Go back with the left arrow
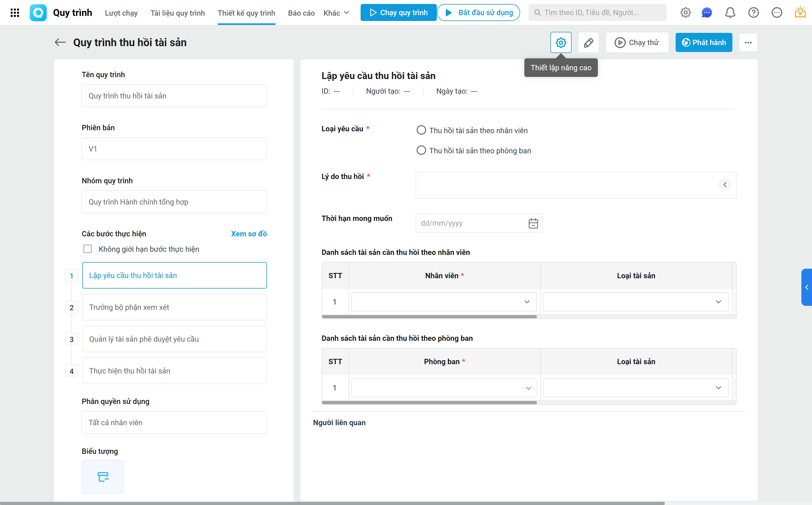This screenshot has height=505, width=812. pyautogui.click(x=60, y=42)
